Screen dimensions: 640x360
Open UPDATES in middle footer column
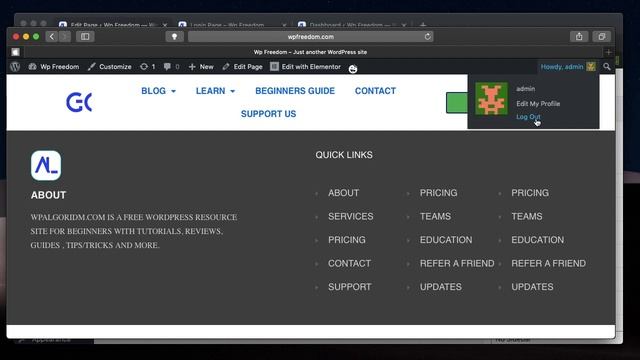[440, 287]
